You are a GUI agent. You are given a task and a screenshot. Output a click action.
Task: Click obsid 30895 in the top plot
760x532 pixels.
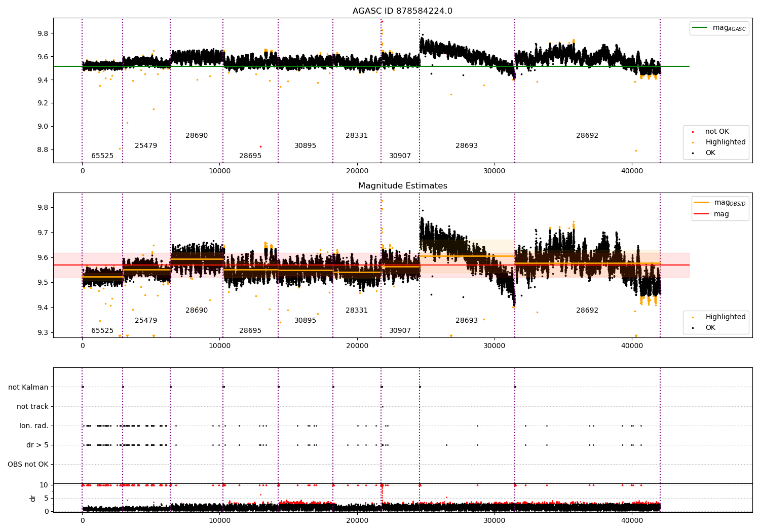(x=305, y=146)
